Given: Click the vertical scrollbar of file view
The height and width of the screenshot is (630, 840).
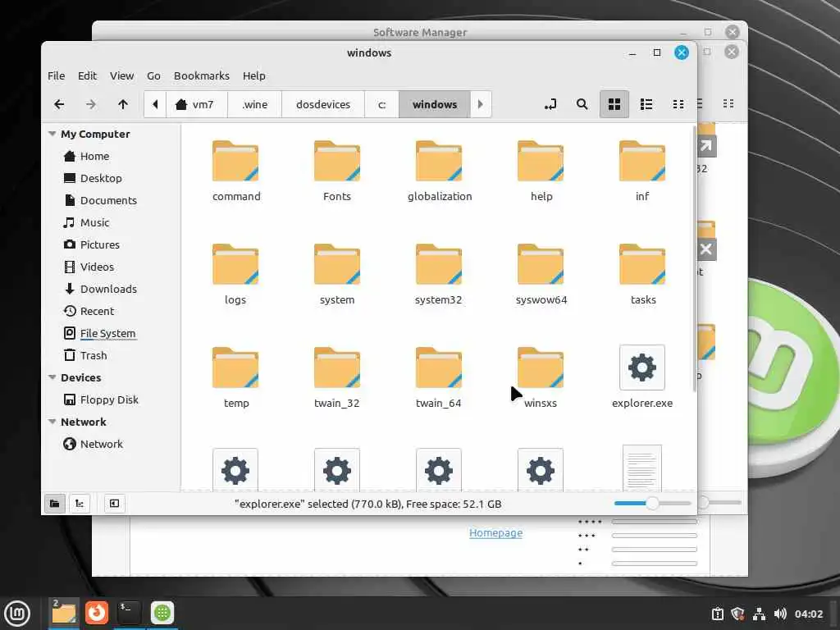Looking at the screenshot, I should click(694, 259).
